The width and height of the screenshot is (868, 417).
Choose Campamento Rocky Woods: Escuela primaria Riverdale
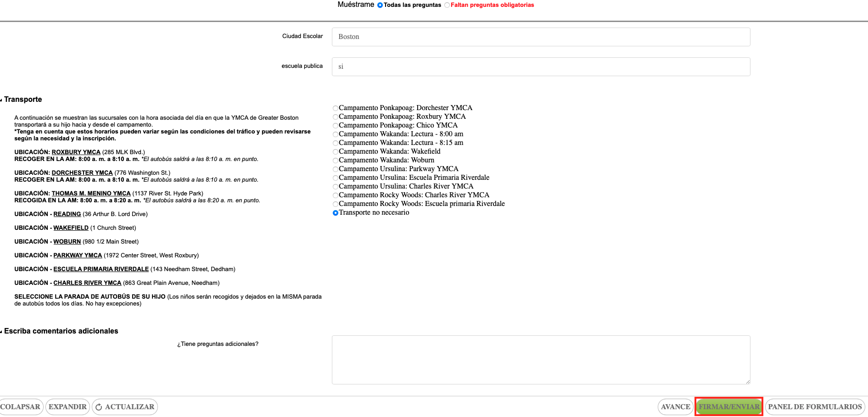click(336, 204)
